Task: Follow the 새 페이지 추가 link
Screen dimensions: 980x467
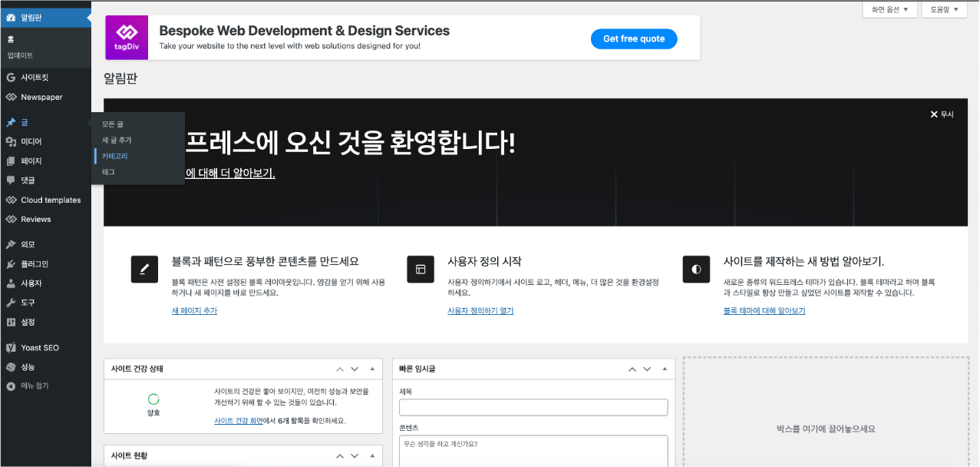Action: click(195, 311)
